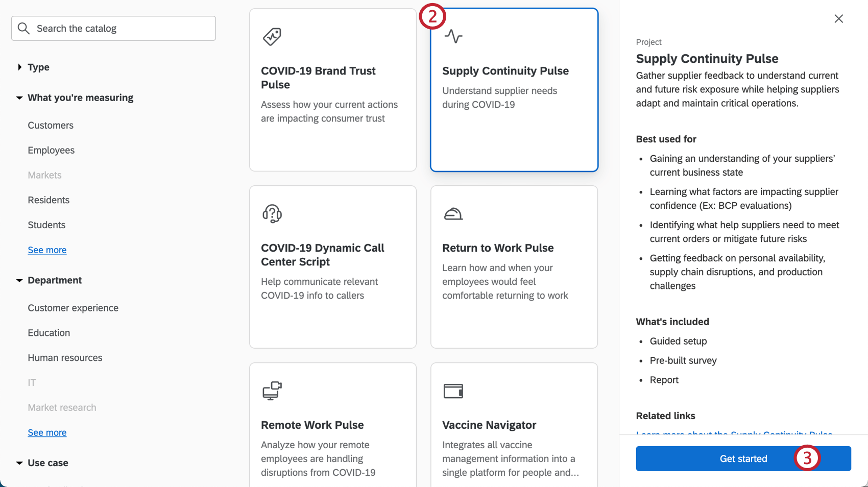Open See more under What you're measuring
This screenshot has height=487, width=868.
click(x=47, y=250)
